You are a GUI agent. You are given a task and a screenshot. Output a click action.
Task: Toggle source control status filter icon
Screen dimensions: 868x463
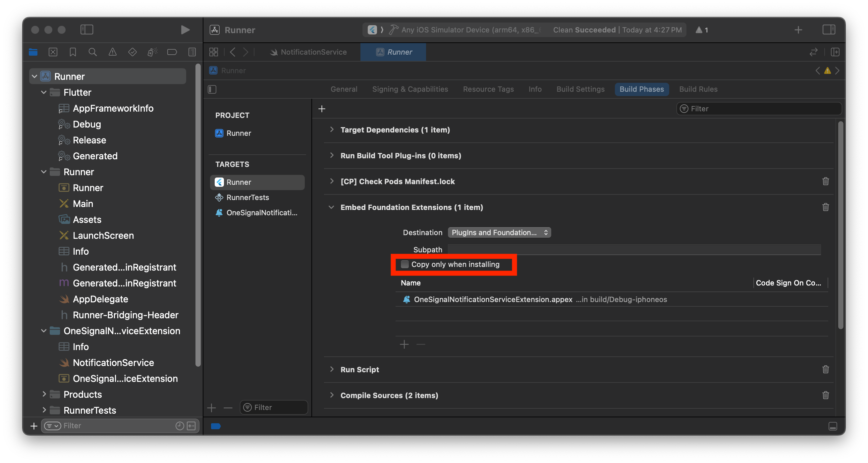pyautogui.click(x=191, y=426)
